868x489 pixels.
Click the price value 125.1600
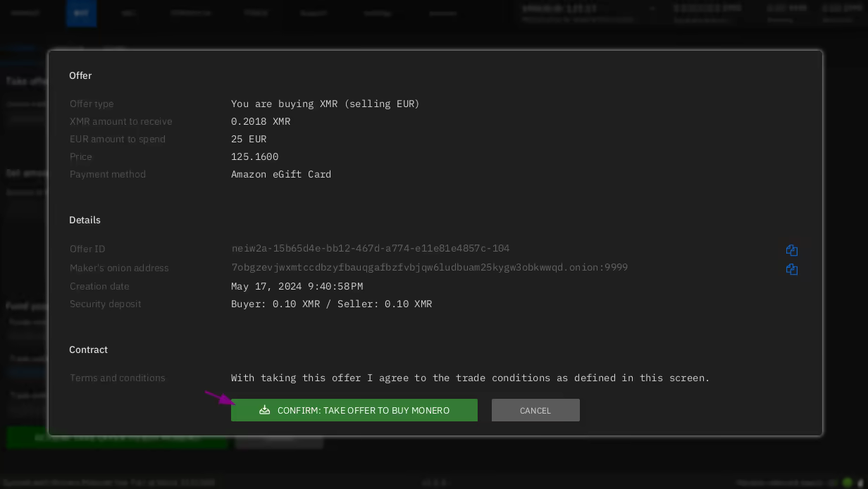254,156
